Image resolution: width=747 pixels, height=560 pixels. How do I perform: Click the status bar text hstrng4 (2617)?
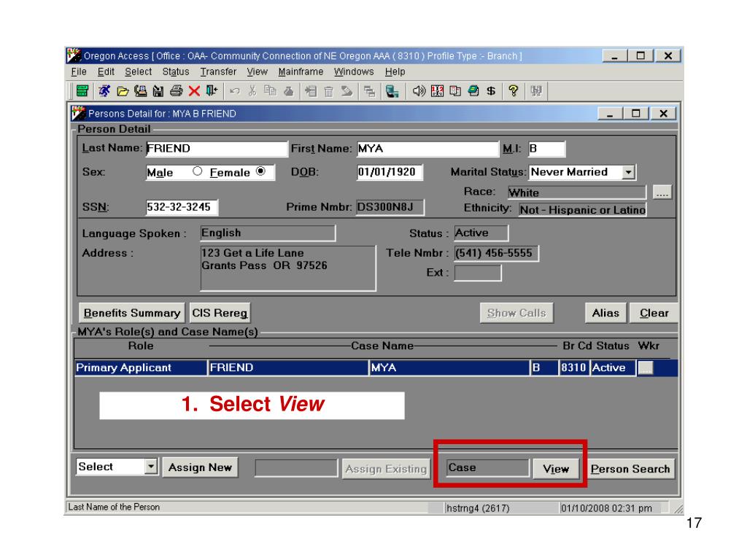(478, 508)
